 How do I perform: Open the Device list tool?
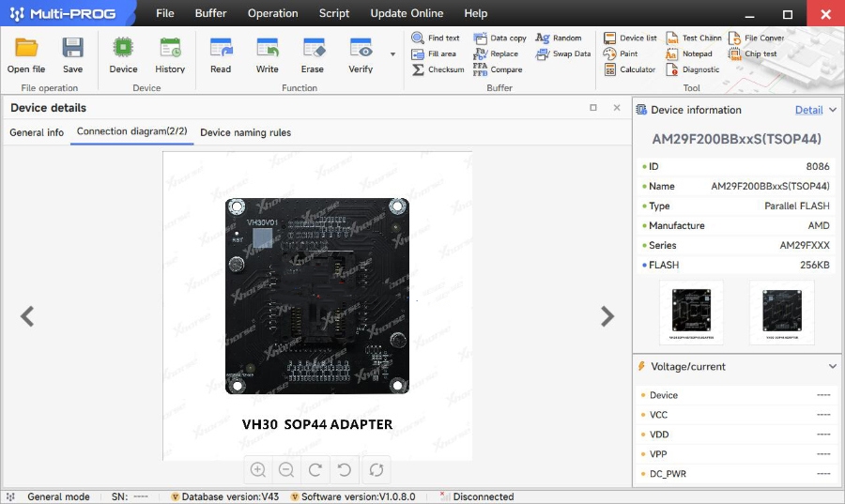pos(630,38)
